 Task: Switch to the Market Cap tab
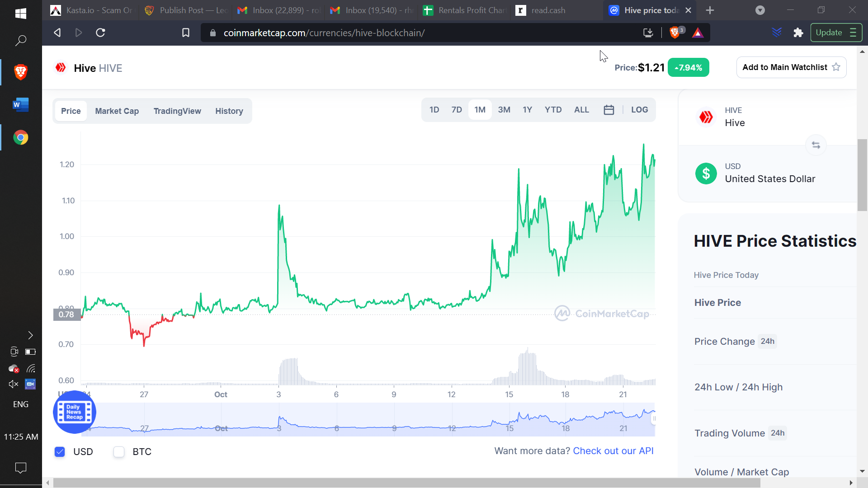click(x=117, y=111)
